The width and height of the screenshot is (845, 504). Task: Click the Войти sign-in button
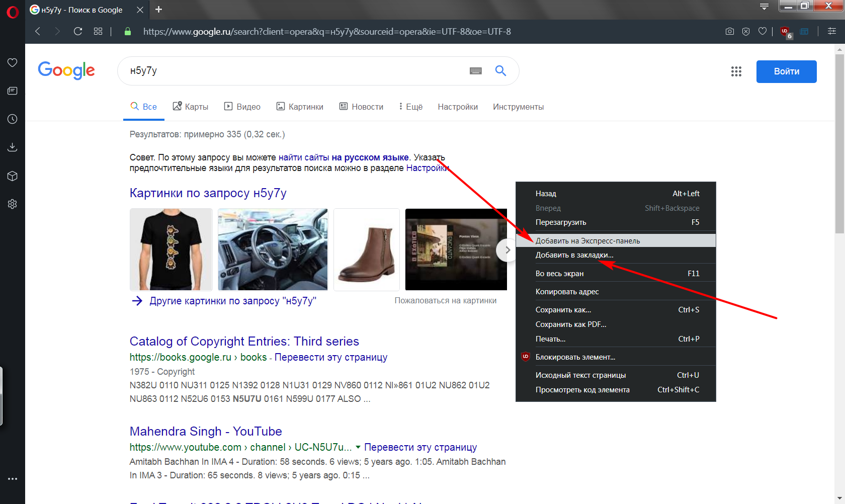(787, 71)
